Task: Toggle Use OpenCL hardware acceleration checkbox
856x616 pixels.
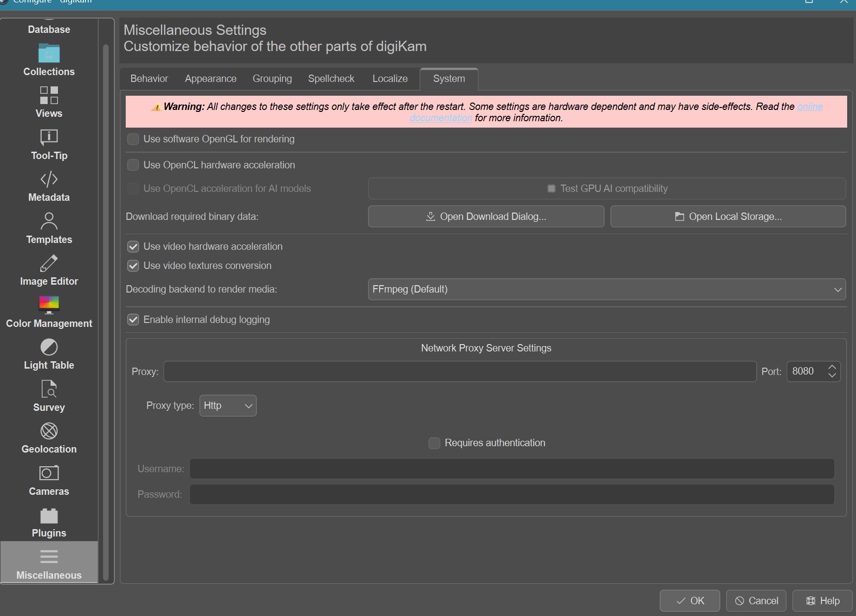Action: (x=133, y=165)
